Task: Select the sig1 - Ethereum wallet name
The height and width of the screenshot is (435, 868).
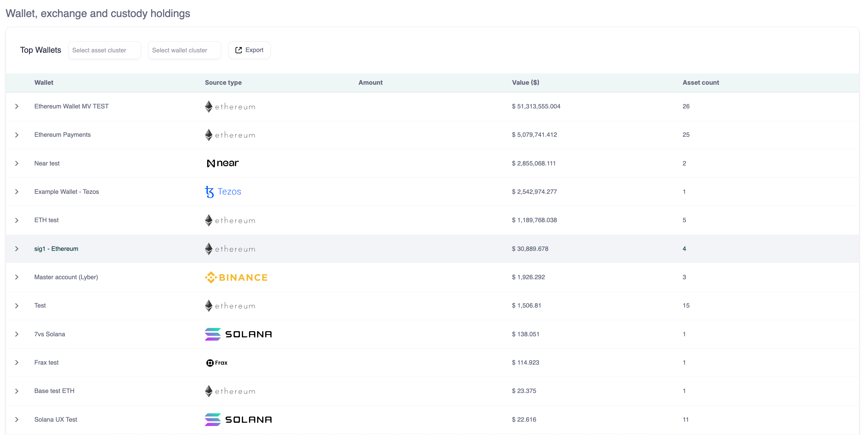Action: 56,249
